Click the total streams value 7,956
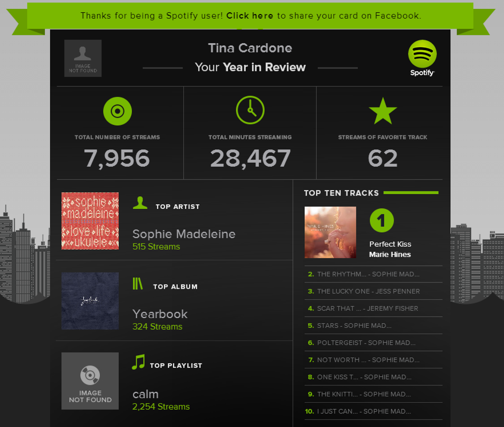The height and width of the screenshot is (427, 504). [117, 158]
